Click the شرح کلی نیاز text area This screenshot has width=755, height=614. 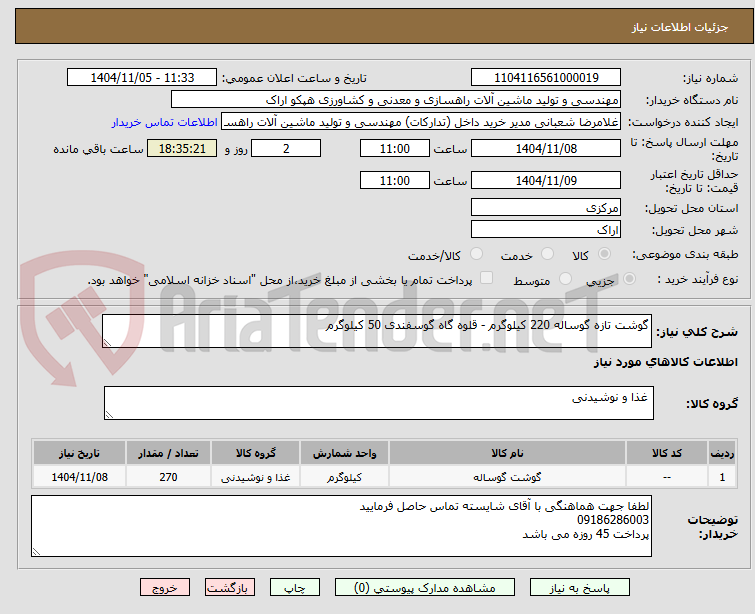click(x=377, y=331)
